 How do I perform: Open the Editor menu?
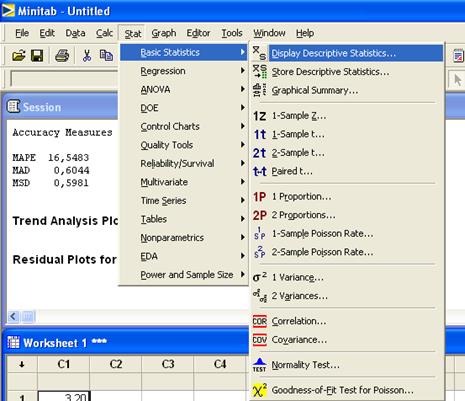click(198, 33)
